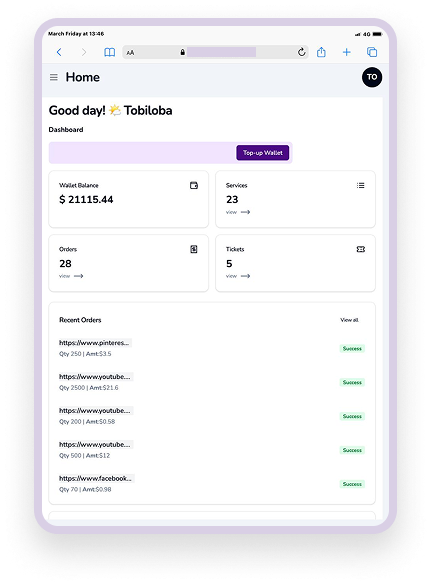Viewport: 431px width, 584px height.
Task: Open the pinterest order link
Action: 95,343
